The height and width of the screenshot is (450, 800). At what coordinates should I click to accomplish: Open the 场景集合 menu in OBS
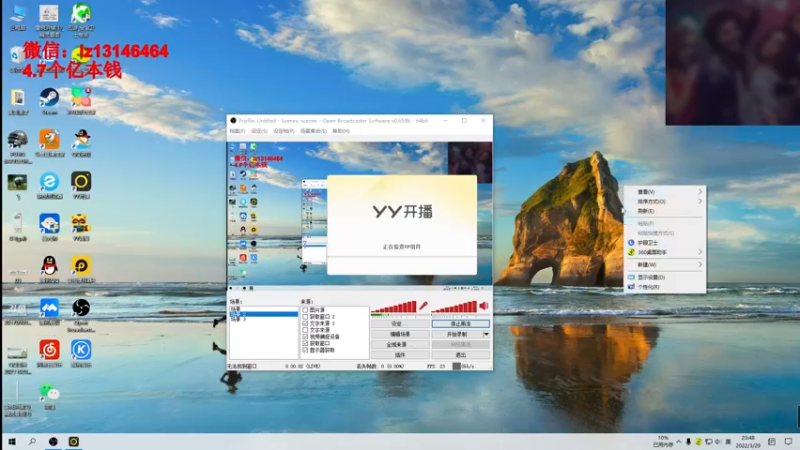313,131
